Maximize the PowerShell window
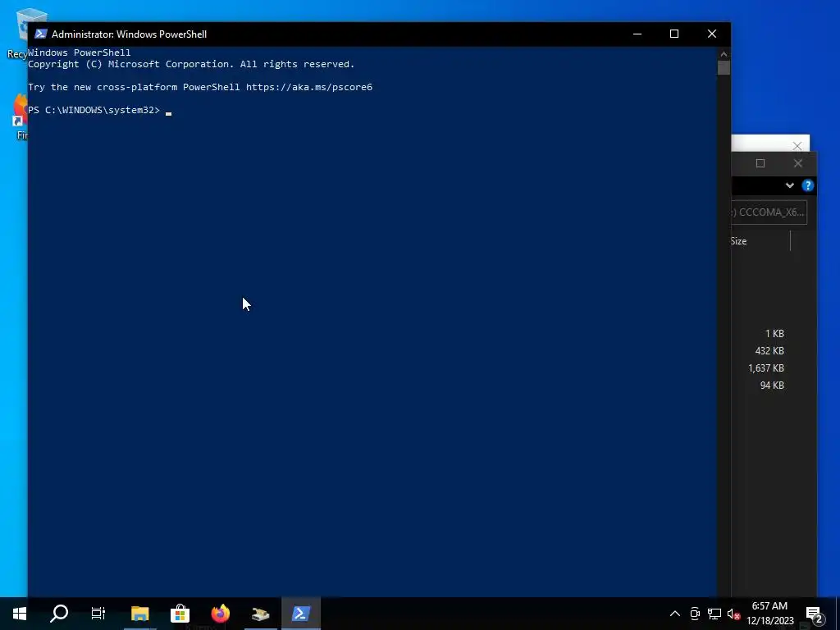Screen dimensions: 840x630 click(x=674, y=34)
